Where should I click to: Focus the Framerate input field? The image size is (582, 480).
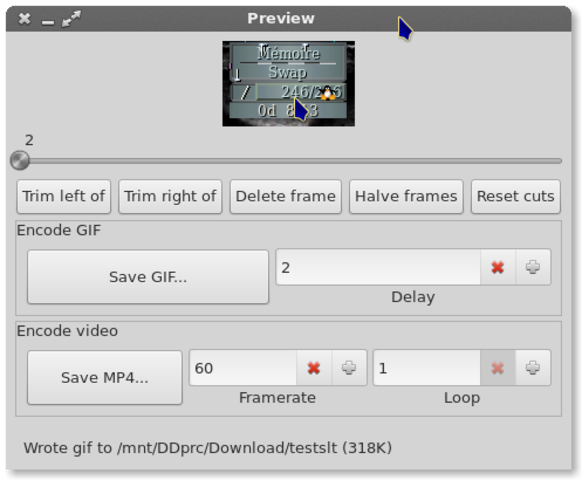click(243, 368)
